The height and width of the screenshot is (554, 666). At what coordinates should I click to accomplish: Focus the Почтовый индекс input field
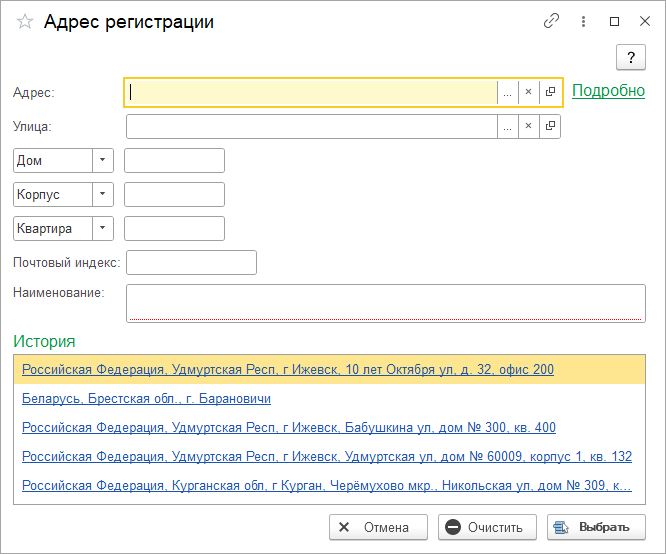[x=191, y=262]
